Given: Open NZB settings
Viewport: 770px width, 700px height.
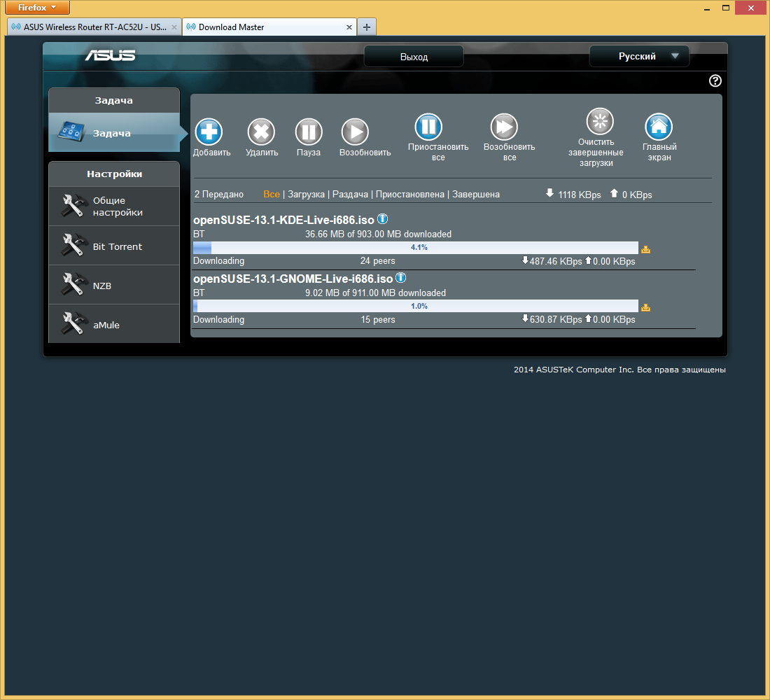Looking at the screenshot, I should (x=114, y=286).
